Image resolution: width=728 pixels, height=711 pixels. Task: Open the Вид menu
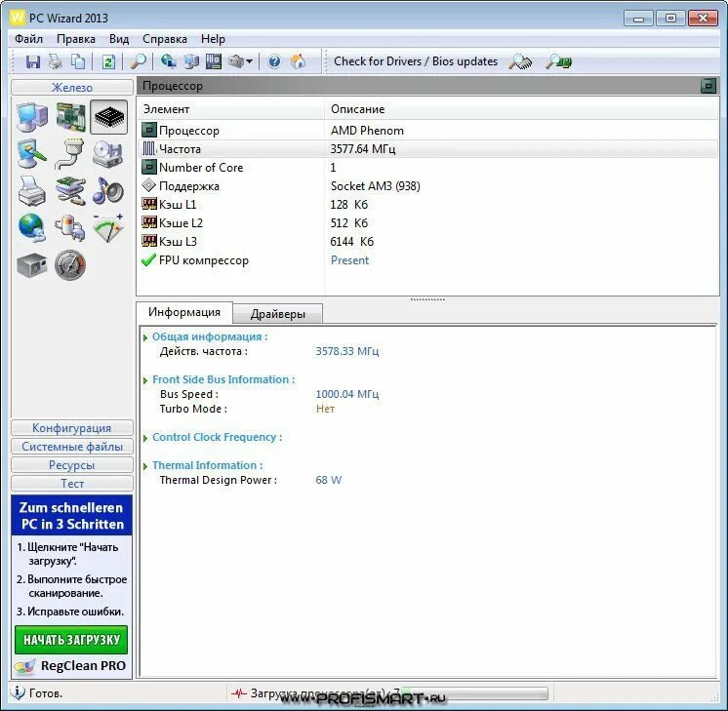(119, 39)
